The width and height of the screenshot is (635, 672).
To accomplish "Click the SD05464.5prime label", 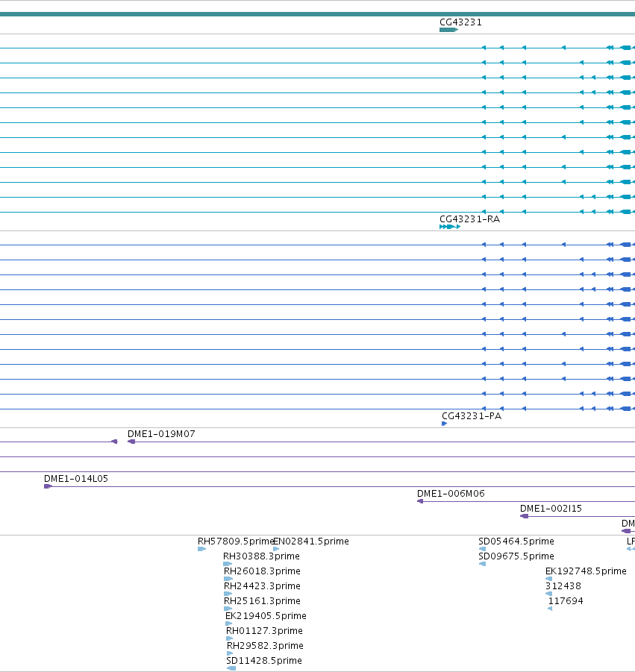I will point(516,541).
